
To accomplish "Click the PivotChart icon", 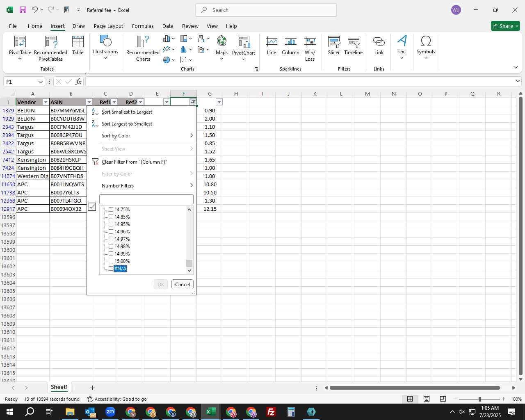I will [244, 42].
